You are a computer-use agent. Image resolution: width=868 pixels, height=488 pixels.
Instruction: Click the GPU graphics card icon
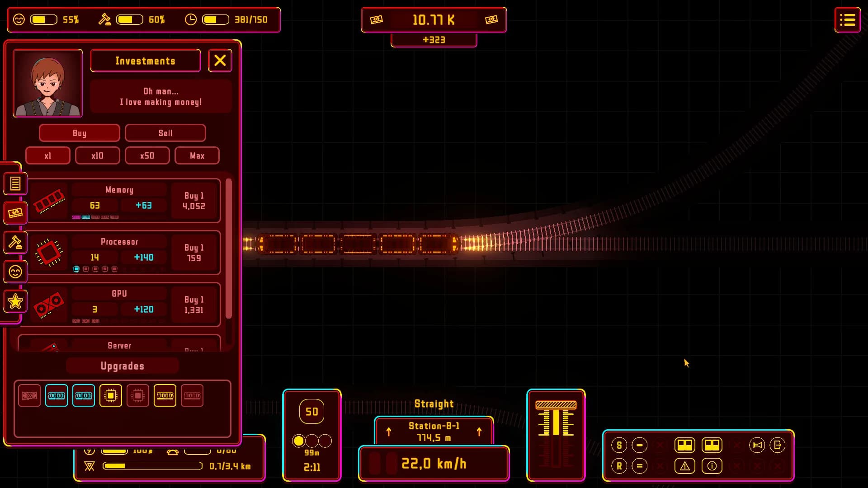pos(49,305)
